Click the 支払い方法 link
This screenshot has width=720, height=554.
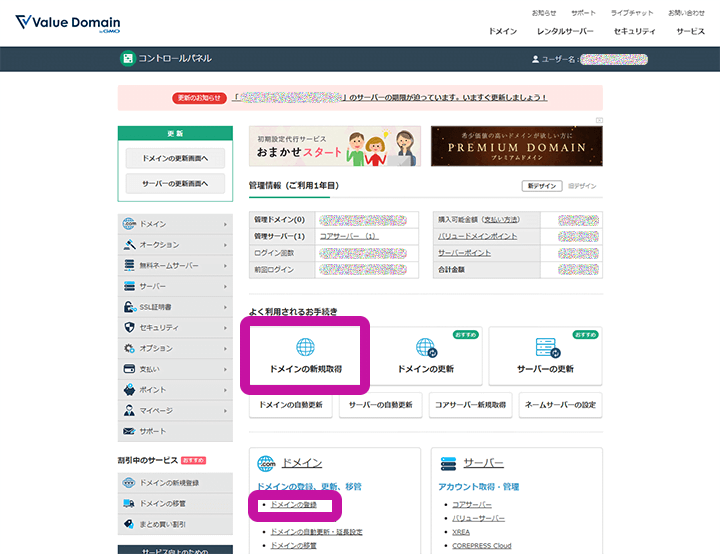(501, 219)
